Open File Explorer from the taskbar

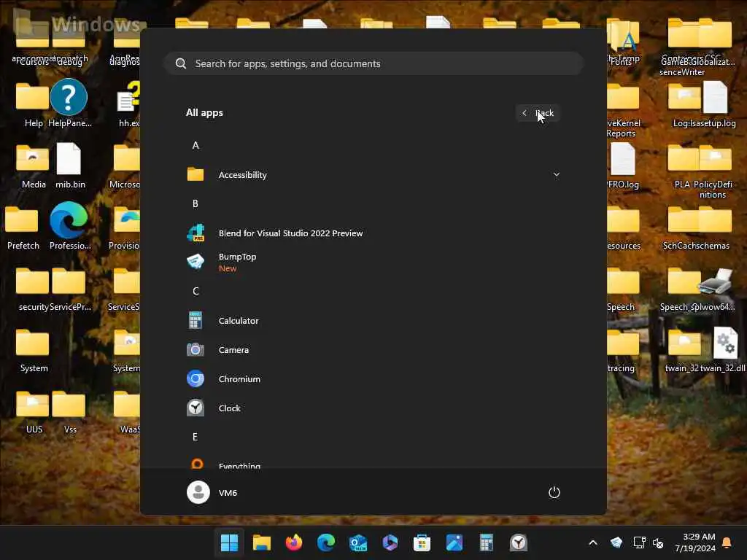pyautogui.click(x=262, y=542)
